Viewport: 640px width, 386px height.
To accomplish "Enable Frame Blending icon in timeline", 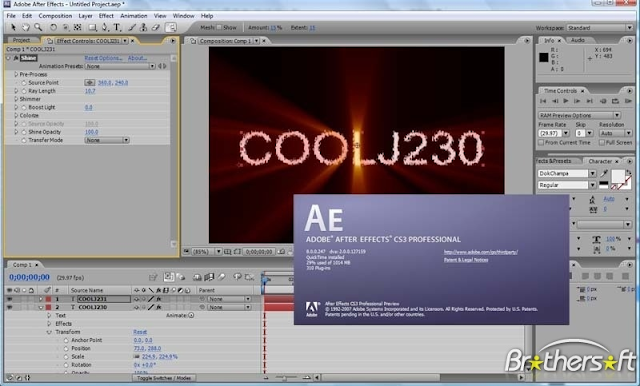I will coord(209,277).
